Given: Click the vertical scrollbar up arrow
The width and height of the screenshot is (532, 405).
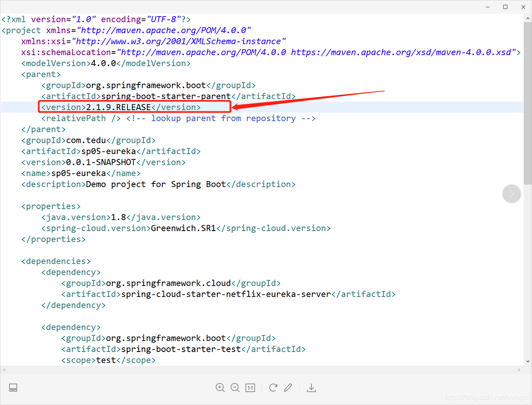Looking at the screenshot, I should (528, 19).
